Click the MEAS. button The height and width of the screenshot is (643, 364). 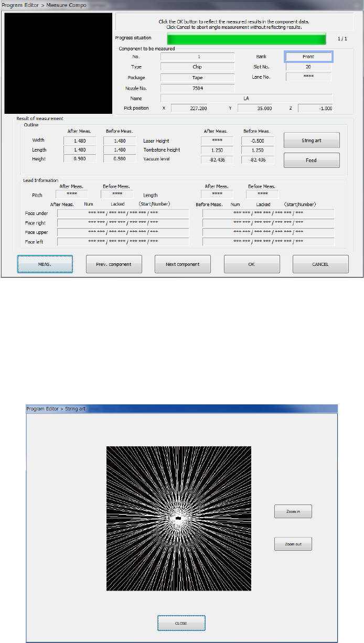[45, 264]
